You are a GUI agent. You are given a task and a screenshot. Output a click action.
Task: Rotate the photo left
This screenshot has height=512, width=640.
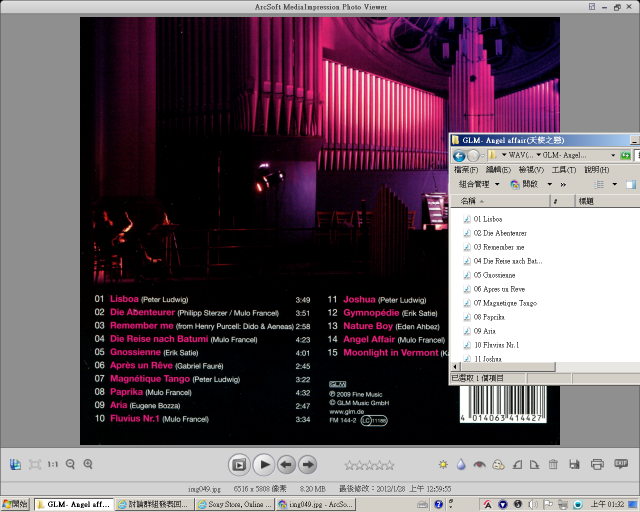point(517,465)
